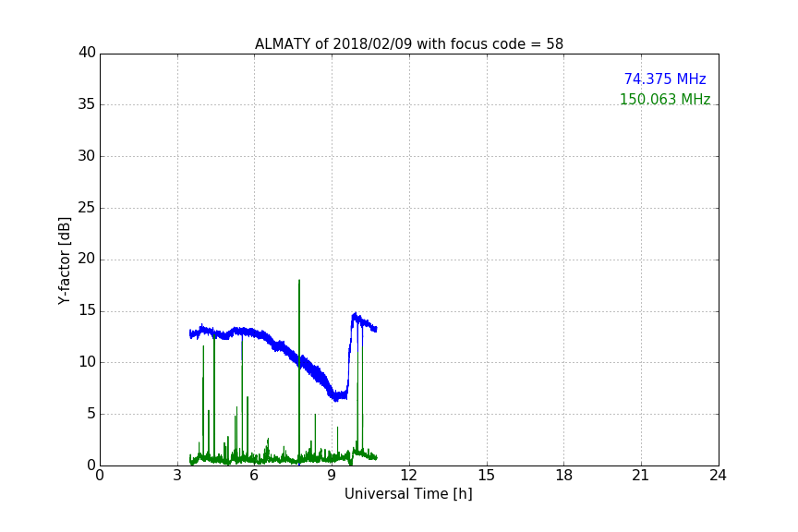Viewport: 798px width, 532px height.
Task: Select the blue 74.375 MHz legend label
Action: coord(665,79)
